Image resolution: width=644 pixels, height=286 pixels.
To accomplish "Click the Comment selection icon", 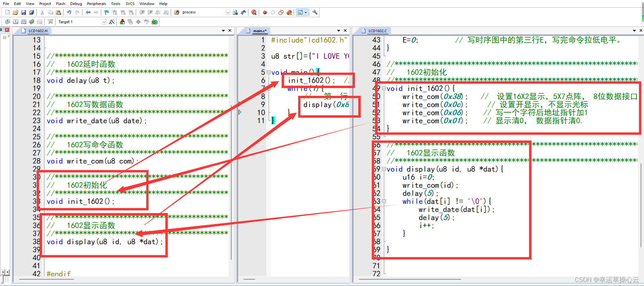I will (x=158, y=12).
